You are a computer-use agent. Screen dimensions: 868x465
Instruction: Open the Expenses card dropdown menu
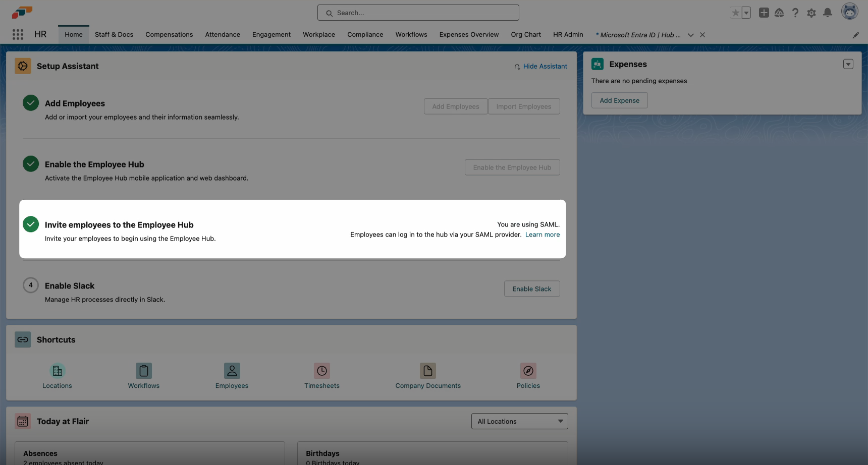tap(848, 64)
